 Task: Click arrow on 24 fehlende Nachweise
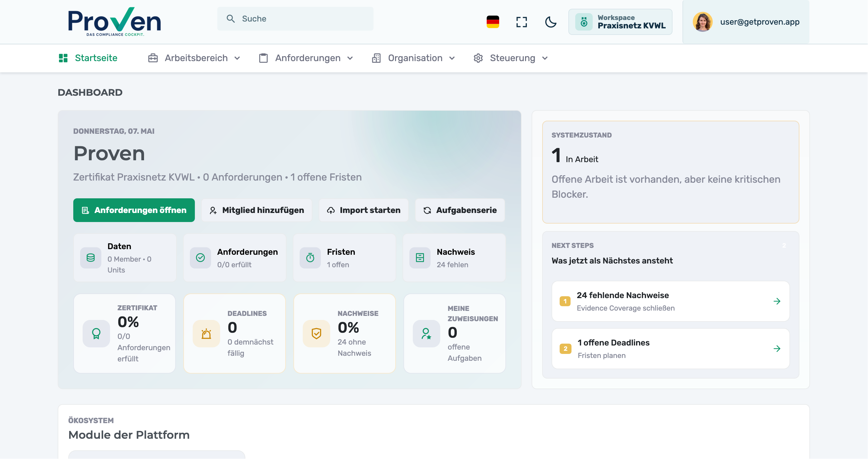point(777,302)
